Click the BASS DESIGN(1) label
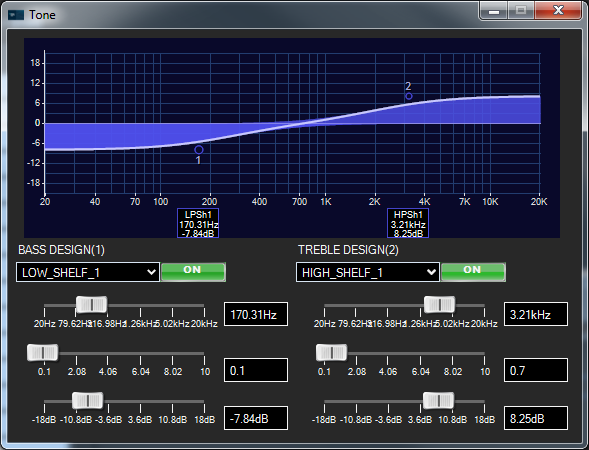The height and width of the screenshot is (450, 589). pos(62,250)
